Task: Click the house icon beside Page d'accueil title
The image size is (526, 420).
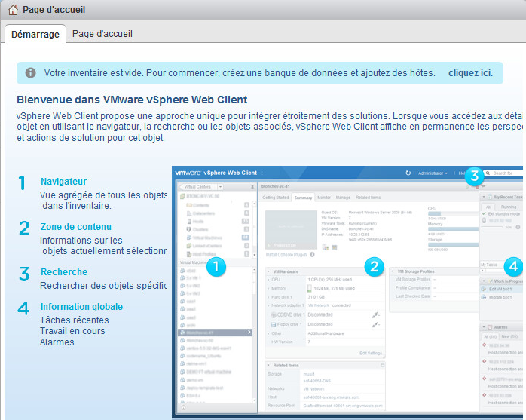Action: [13, 10]
